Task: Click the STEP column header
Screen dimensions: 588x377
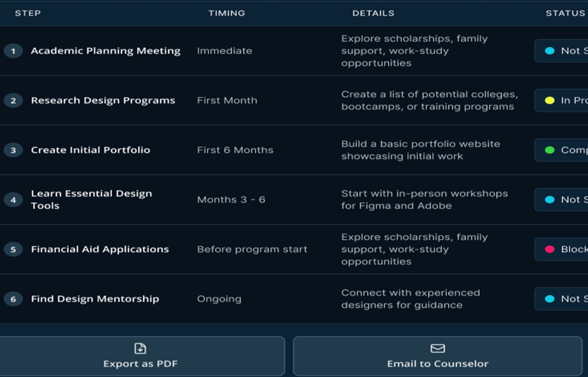Action: tap(28, 13)
